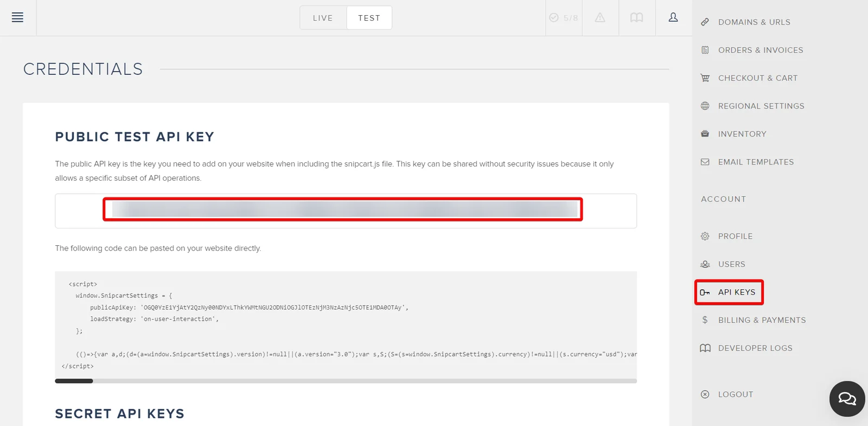Select the TEST mode toggle
Viewport: 868px width, 426px height.
coord(369,18)
